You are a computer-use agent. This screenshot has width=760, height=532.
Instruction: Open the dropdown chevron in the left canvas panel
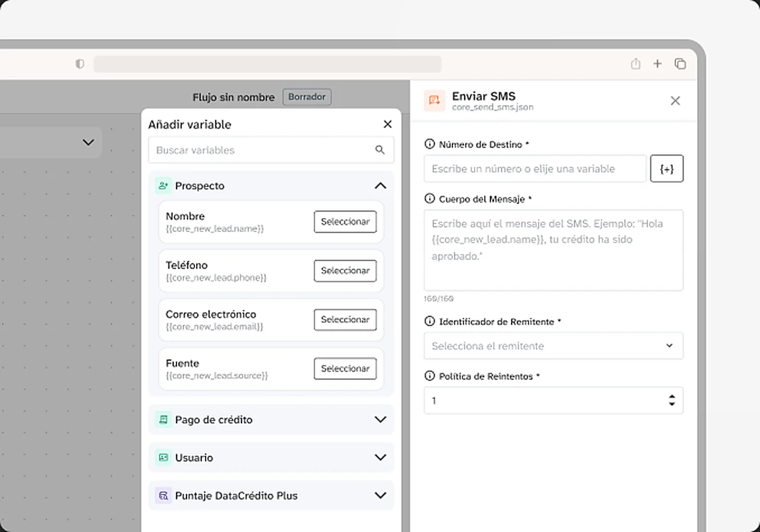(88, 142)
